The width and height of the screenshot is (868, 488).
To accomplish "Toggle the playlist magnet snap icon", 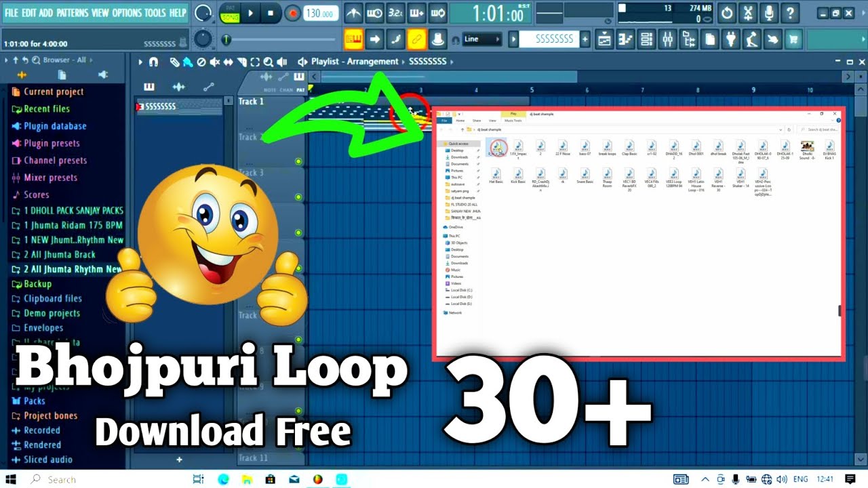I will [154, 62].
